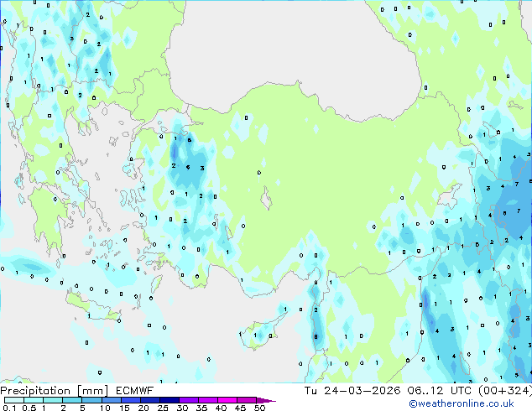Select the 25–30 mm dark navy swatch
The height and width of the screenshot is (411, 532).
pyautogui.click(x=169, y=400)
